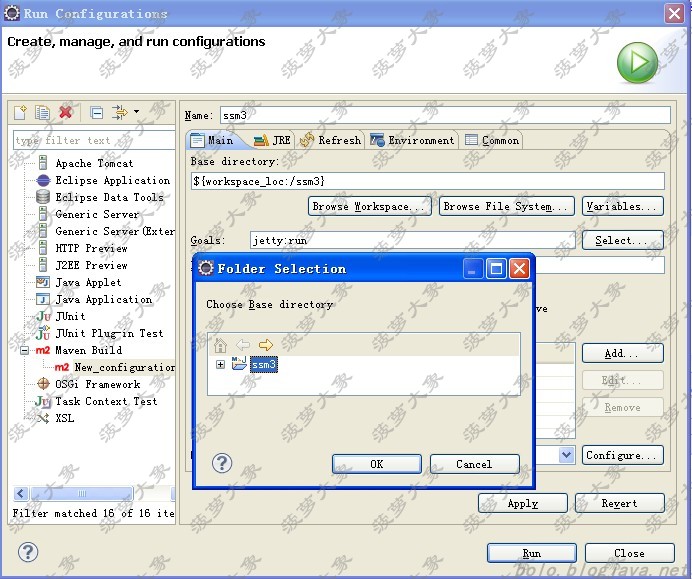Select Eclipse Application in the tree
Image resolution: width=692 pixels, height=579 pixels.
point(113,180)
